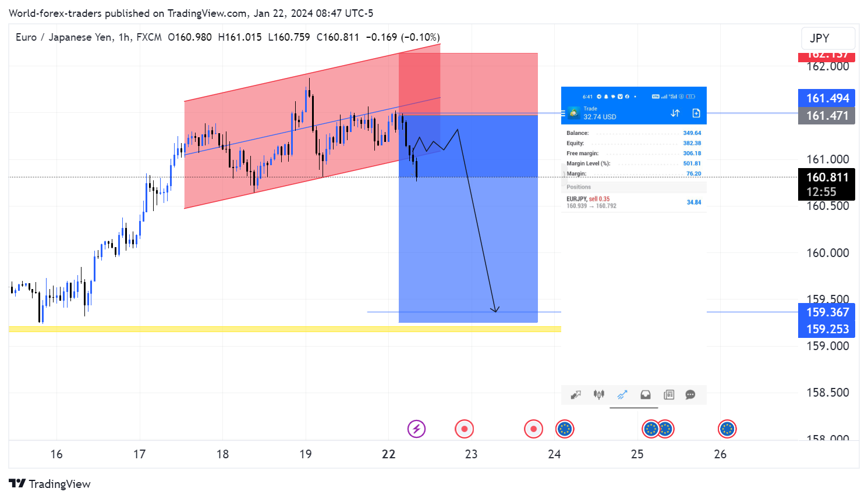Click the Balance value 349.64
This screenshot has width=868, height=499.
pos(692,133)
